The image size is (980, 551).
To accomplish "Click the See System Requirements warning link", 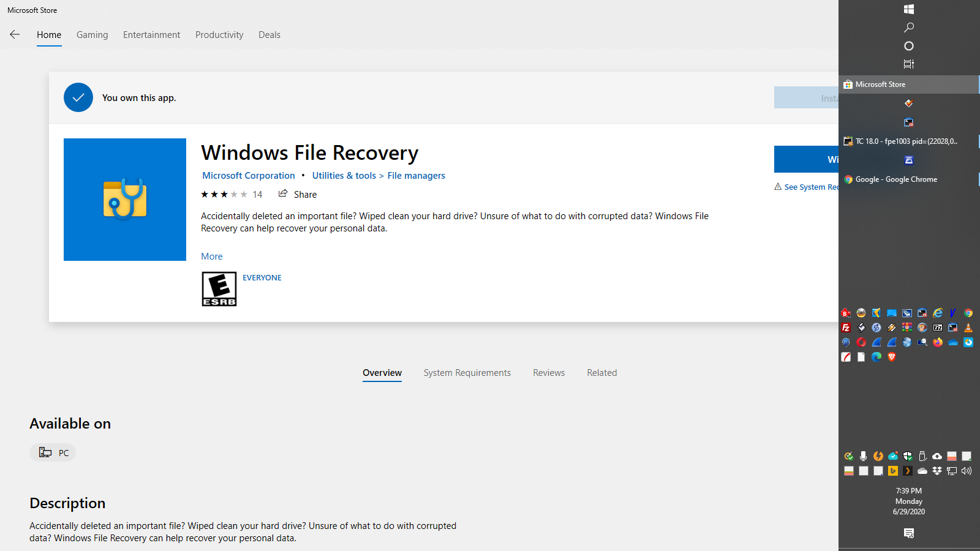I will coord(806,187).
